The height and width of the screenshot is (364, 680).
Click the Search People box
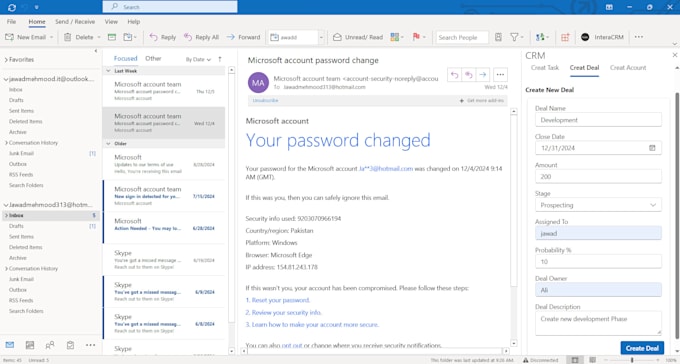[x=462, y=37]
